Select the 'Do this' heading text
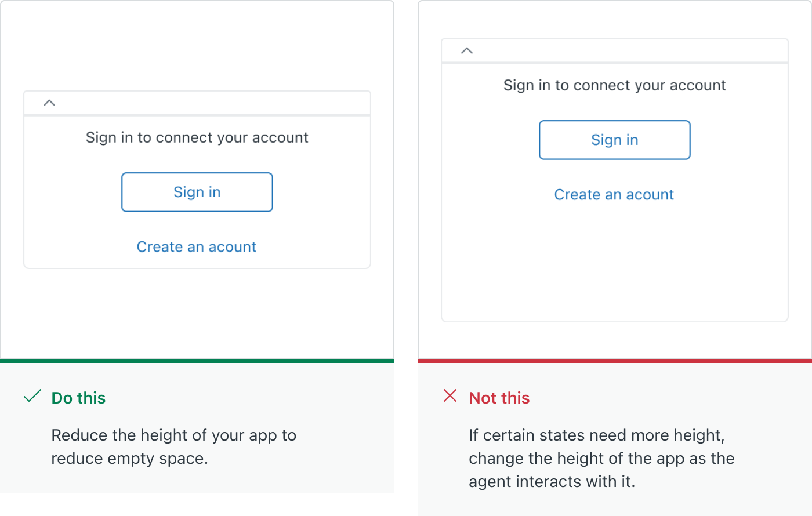Viewport: 812px width, 516px height. tap(79, 398)
